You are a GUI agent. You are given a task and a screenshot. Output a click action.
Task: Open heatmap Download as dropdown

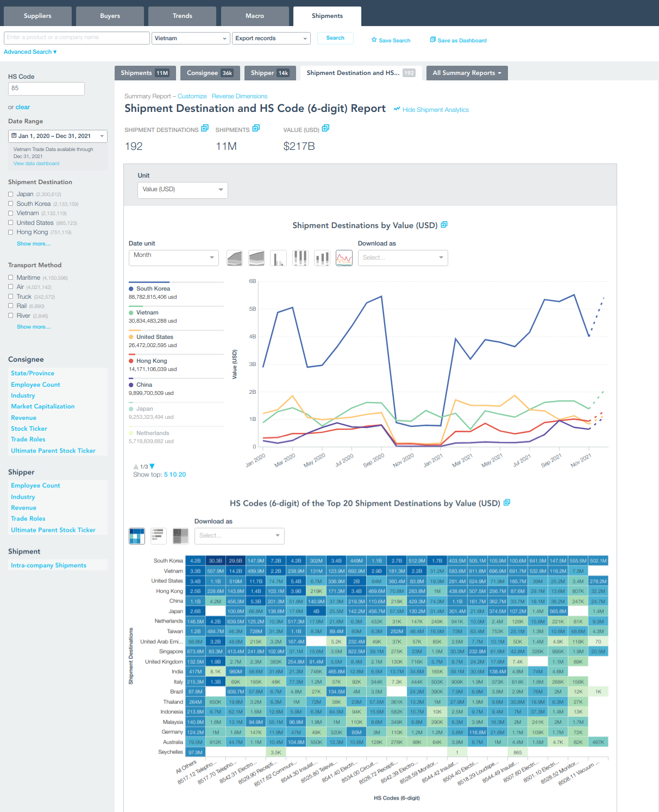(240, 536)
